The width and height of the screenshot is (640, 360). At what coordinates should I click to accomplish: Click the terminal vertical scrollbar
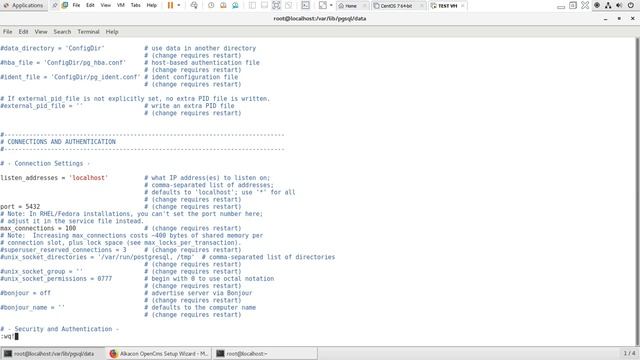[x=637, y=192]
